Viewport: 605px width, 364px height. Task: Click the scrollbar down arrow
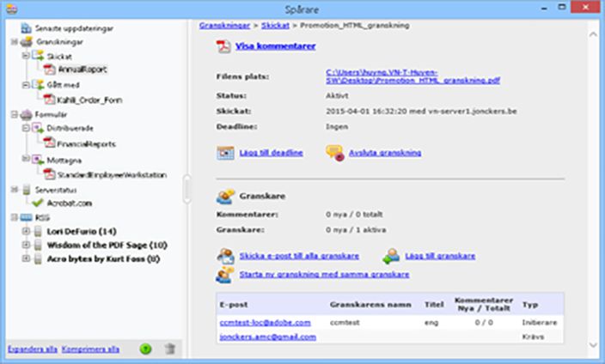[593, 345]
